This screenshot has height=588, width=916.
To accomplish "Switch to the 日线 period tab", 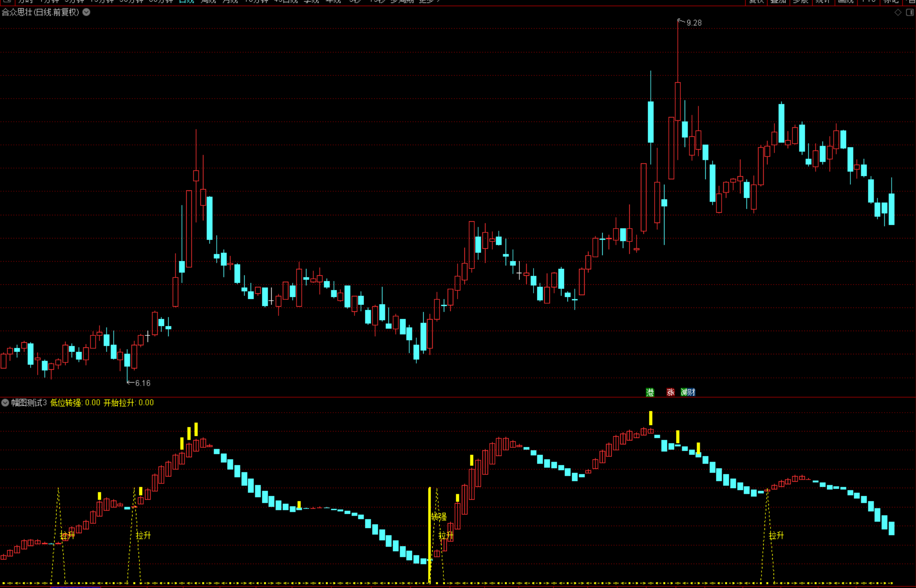I will click(186, 1).
